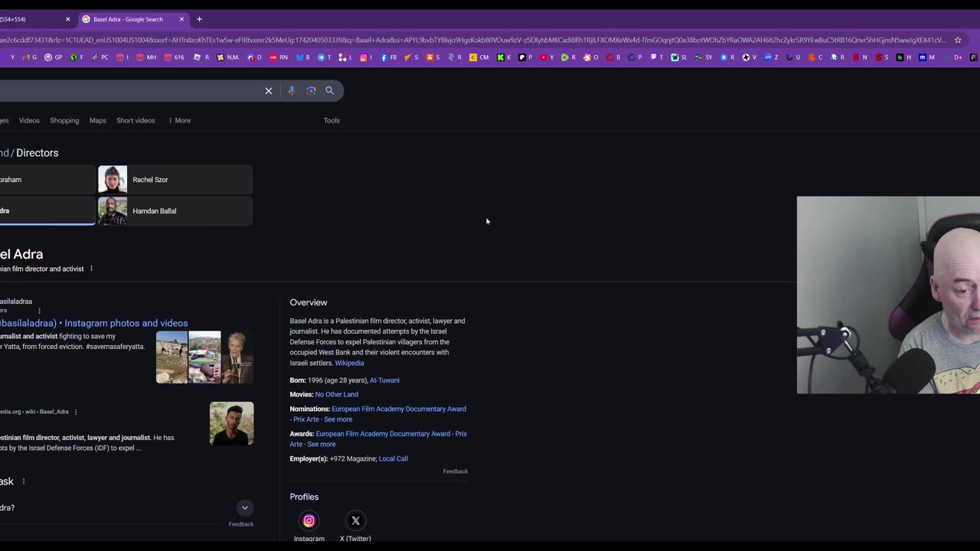Switch to Videos search tab
This screenshot has height=551, width=980.
29,120
